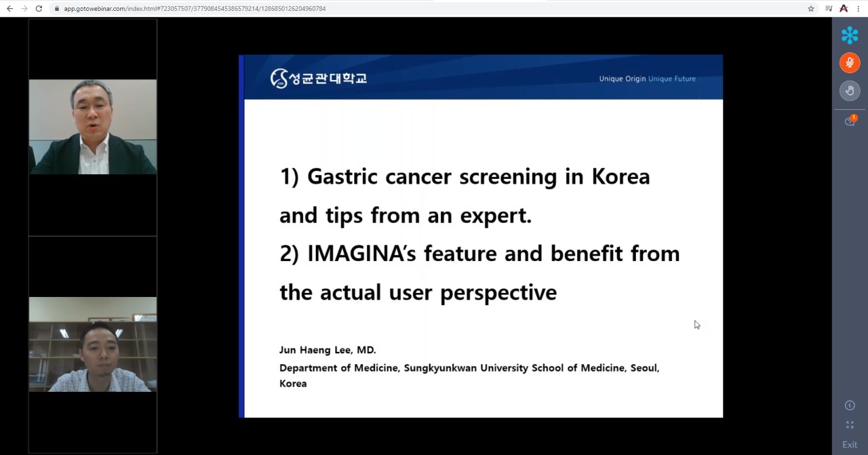Click slide text 'IMAGINA's feature and benefit from'
The width and height of the screenshot is (868, 455).
494,254
